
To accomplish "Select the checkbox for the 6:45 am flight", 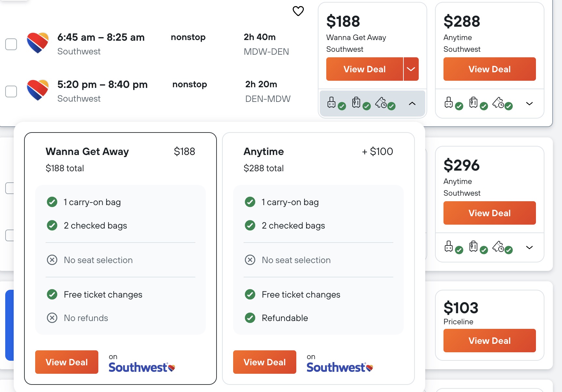I will click(11, 44).
